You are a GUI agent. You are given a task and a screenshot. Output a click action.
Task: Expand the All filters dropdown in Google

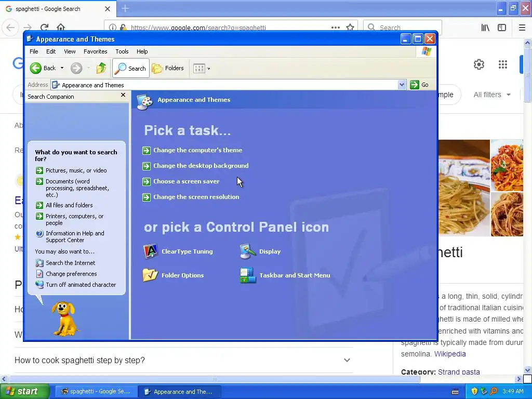(x=492, y=95)
